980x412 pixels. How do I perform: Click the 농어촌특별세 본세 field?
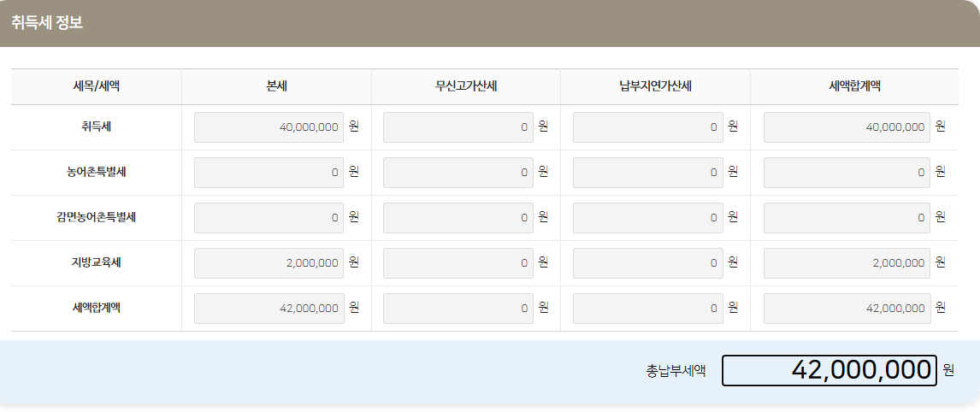269,173
